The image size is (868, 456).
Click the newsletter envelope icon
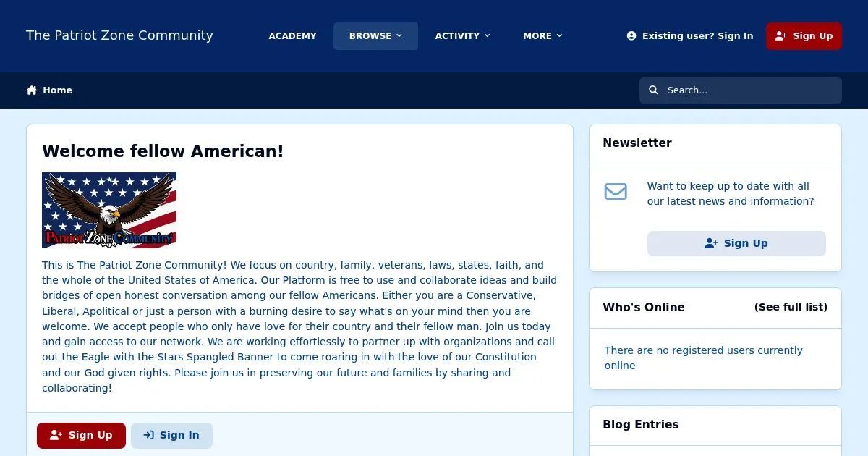[616, 192]
